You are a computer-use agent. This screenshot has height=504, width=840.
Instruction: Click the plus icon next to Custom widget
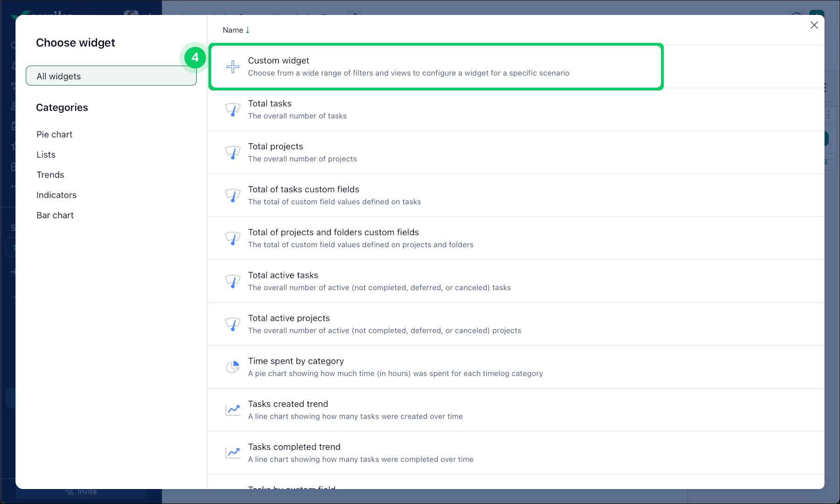coord(232,66)
